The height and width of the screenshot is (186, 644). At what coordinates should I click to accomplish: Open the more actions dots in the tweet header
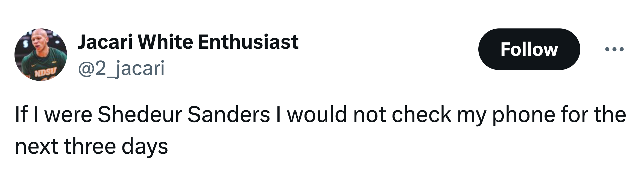[x=614, y=50]
